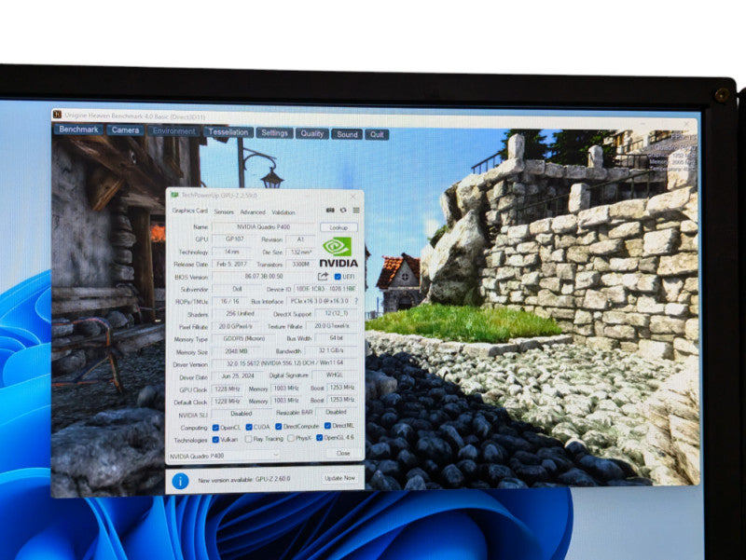Click the Bandwidth value 32.1 GB/s
The width and height of the screenshot is (746, 560).
click(331, 350)
